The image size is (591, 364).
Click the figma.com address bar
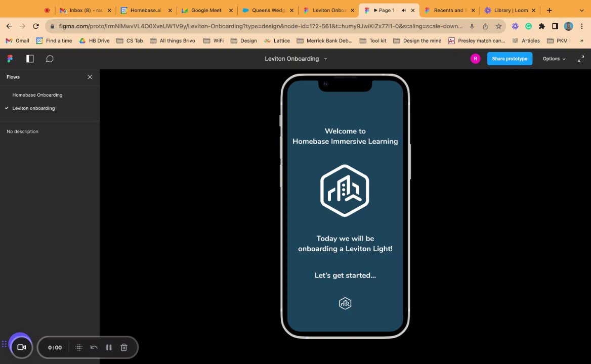click(260, 26)
